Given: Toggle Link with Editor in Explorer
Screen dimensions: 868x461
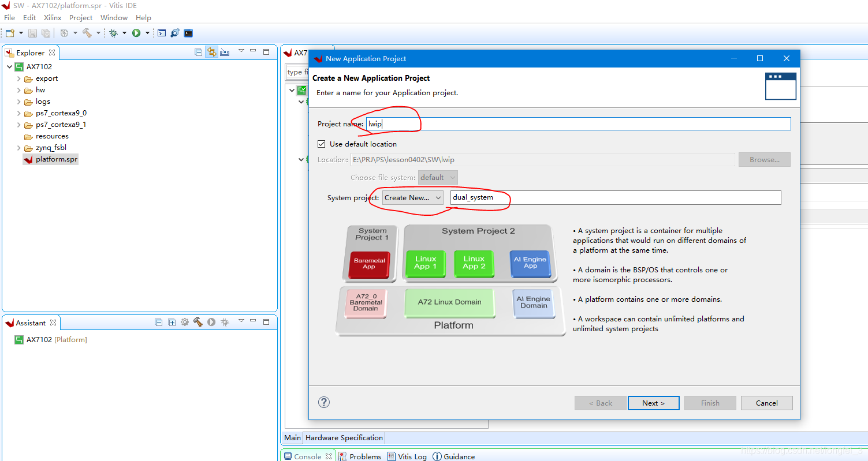Looking at the screenshot, I should [212, 52].
